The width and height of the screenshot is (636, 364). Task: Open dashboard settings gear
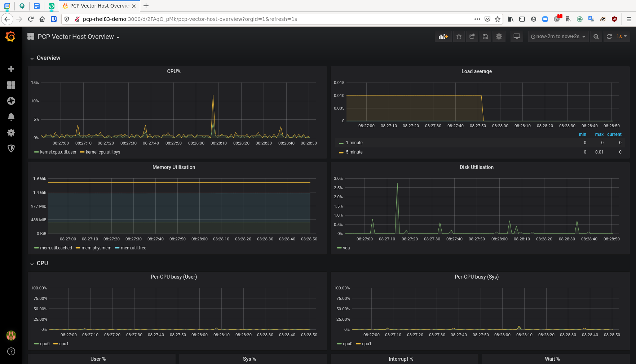499,36
